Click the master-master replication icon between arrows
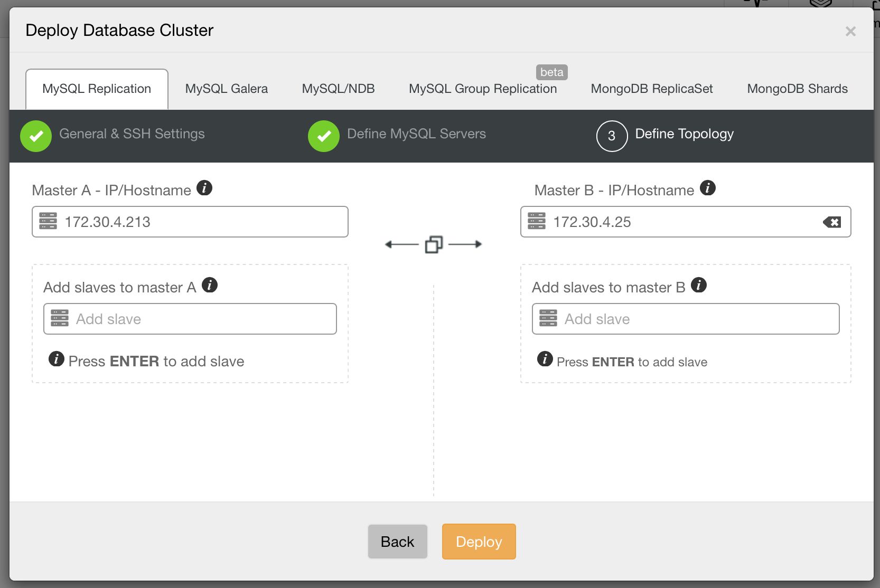 pos(434,244)
